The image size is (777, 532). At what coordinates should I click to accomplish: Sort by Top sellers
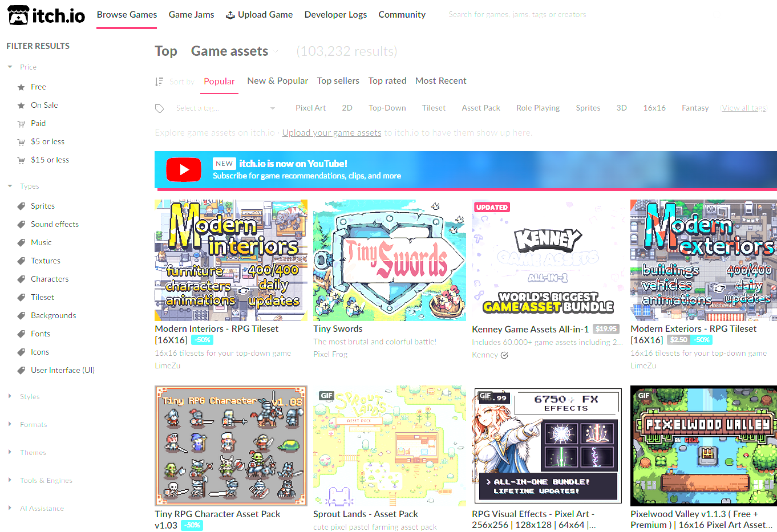pos(338,81)
